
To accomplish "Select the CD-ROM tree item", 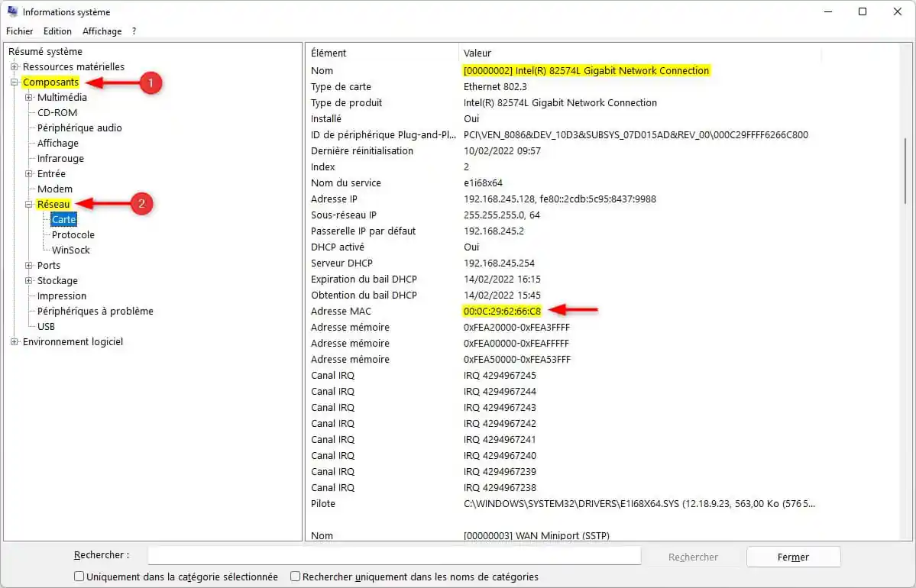I will [x=57, y=113].
